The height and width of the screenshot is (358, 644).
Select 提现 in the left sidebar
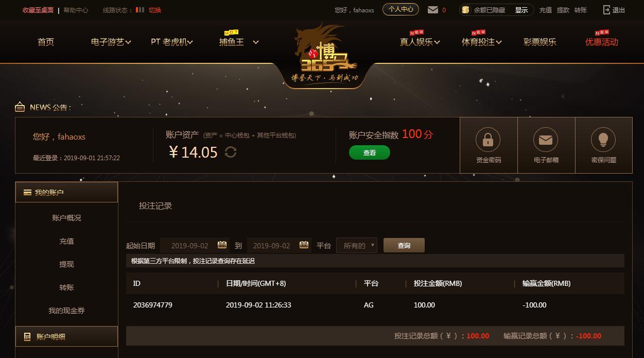(66, 264)
